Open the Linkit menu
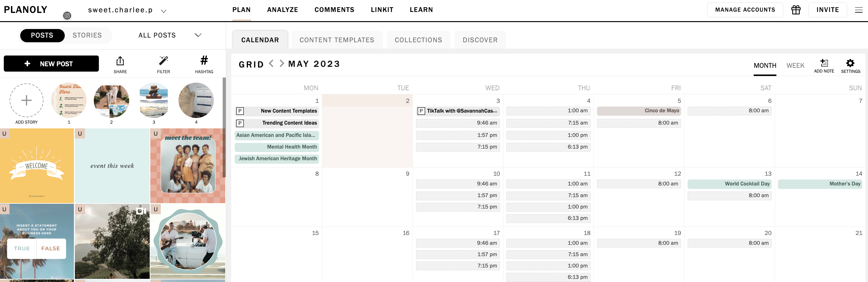Image resolution: width=868 pixels, height=282 pixels. [x=382, y=10]
